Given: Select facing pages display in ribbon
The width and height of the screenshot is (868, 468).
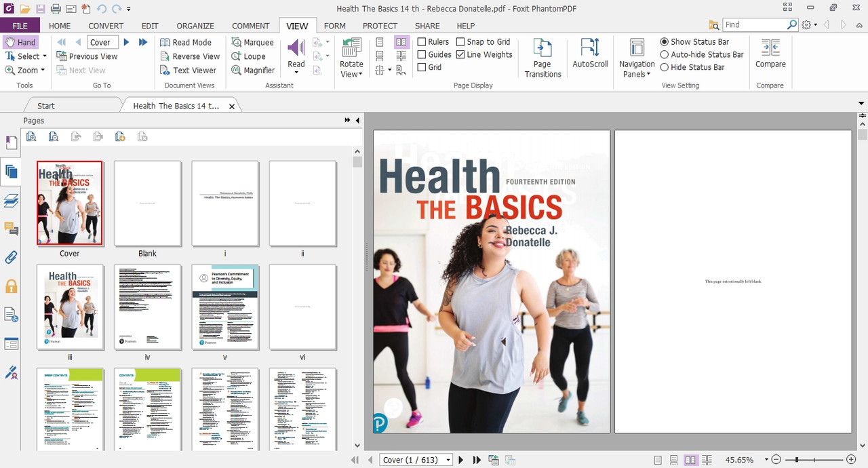Looking at the screenshot, I should (401, 42).
